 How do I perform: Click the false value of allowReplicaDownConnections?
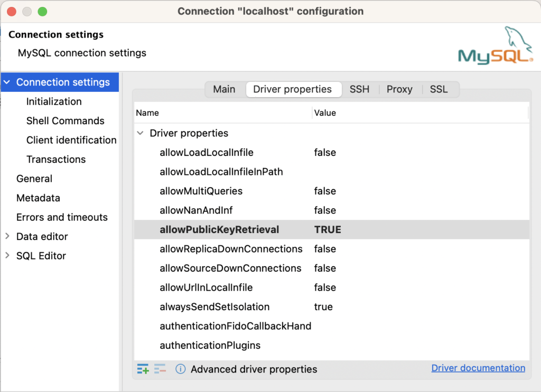click(x=325, y=249)
